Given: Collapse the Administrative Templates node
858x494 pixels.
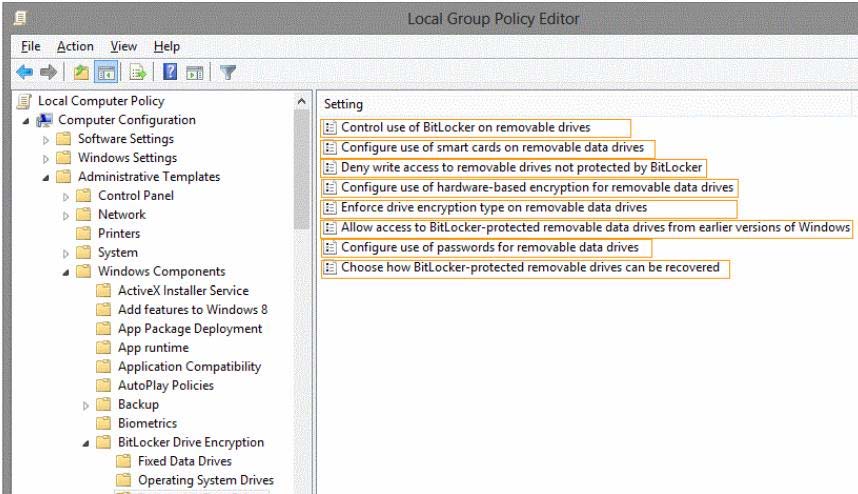Looking at the screenshot, I should (46, 178).
